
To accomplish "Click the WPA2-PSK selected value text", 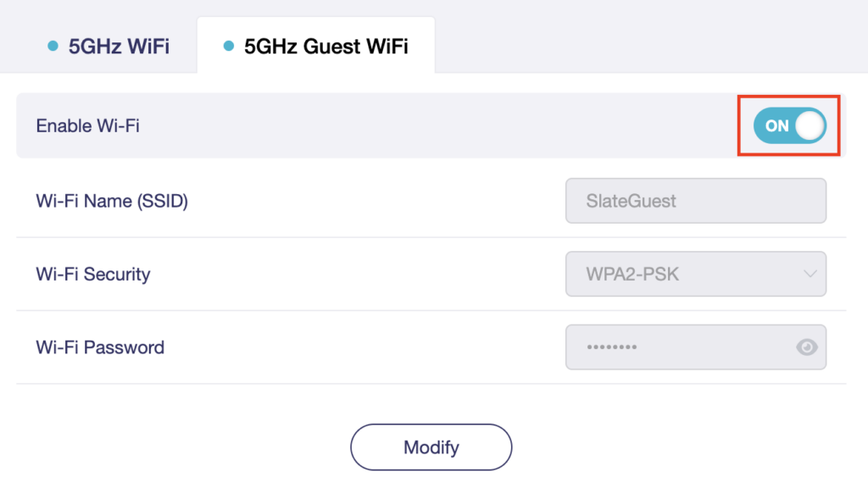I will pos(632,274).
